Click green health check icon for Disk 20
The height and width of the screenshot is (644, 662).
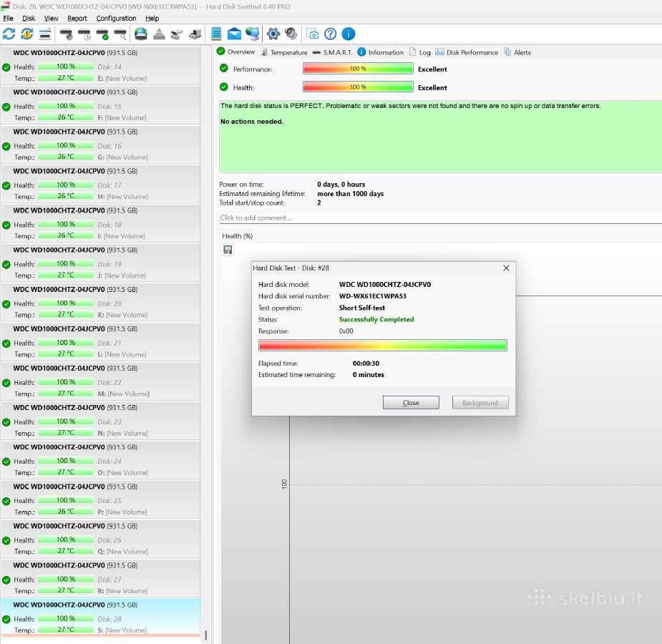click(6, 304)
